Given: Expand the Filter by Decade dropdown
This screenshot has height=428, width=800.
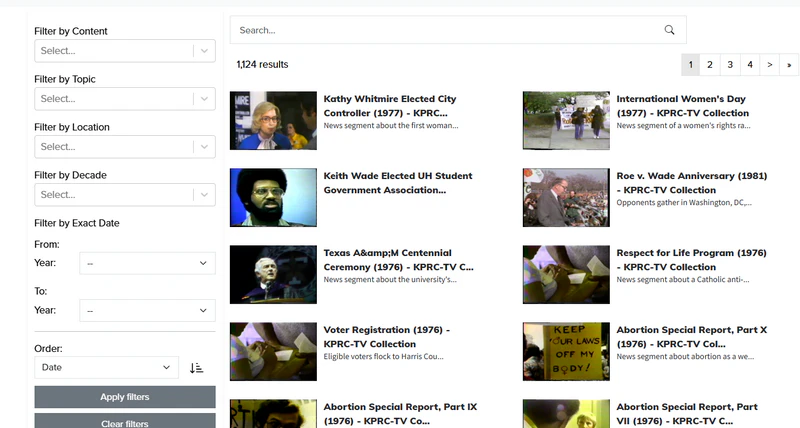Looking at the screenshot, I should click(124, 195).
